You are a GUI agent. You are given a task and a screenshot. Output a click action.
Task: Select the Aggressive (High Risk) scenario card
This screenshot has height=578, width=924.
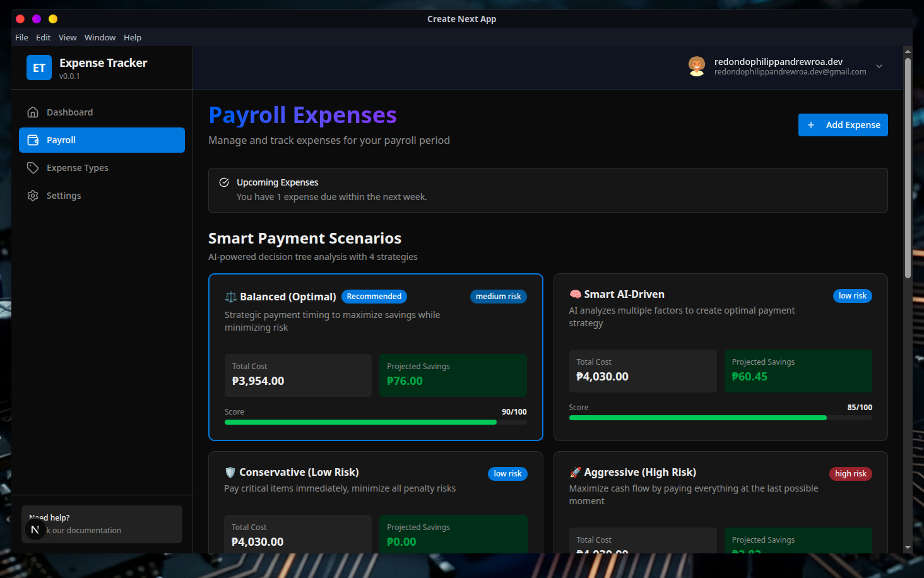point(720,502)
